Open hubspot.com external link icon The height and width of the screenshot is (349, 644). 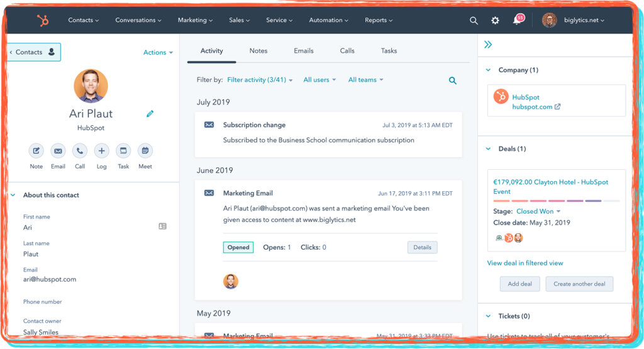coord(557,107)
